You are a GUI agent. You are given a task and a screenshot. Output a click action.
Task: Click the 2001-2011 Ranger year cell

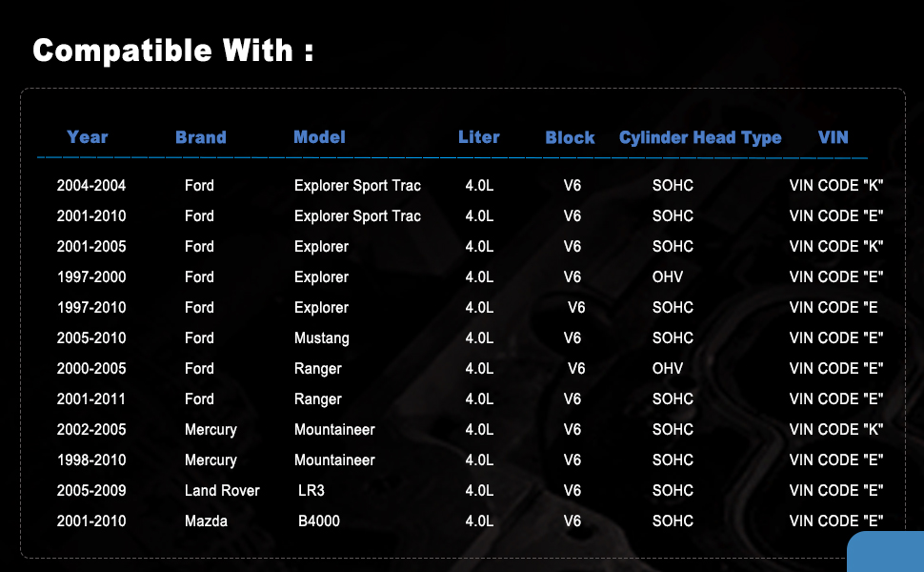[91, 399]
